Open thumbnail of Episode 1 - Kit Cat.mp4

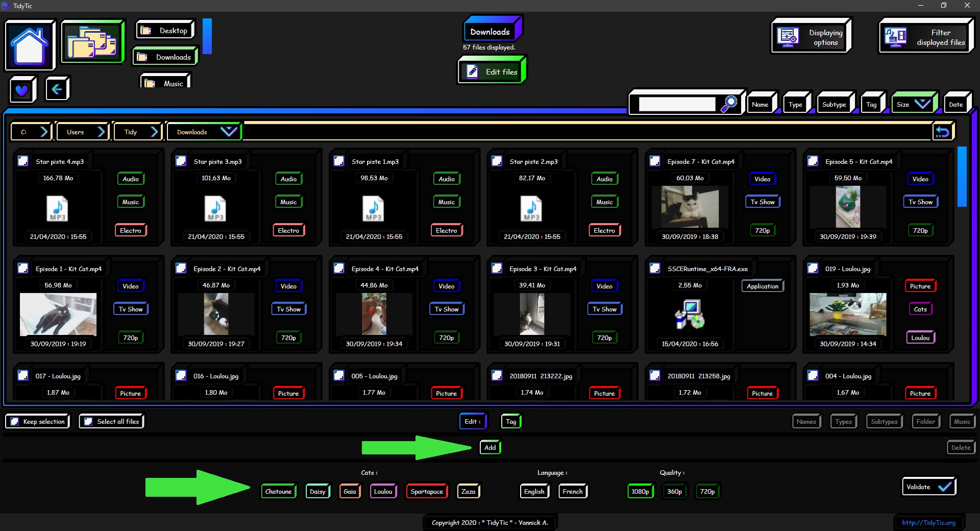58,314
